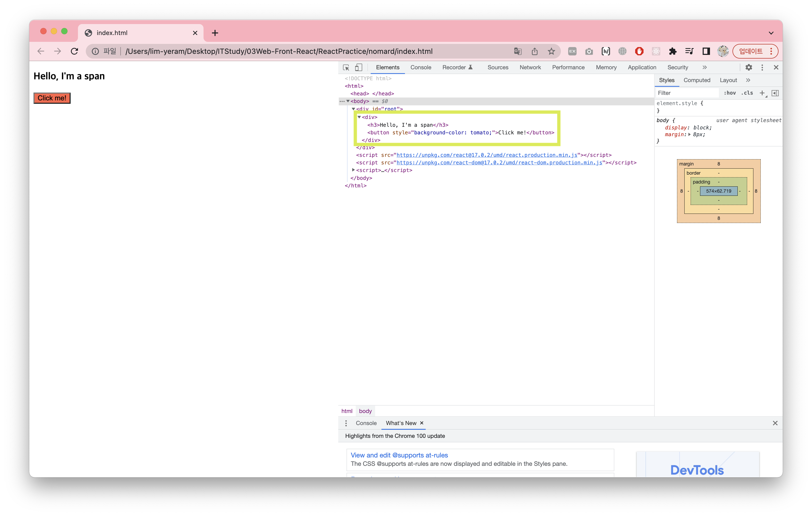Show more DevTools tabs chevron
Screen dimensions: 812x516
click(704, 67)
